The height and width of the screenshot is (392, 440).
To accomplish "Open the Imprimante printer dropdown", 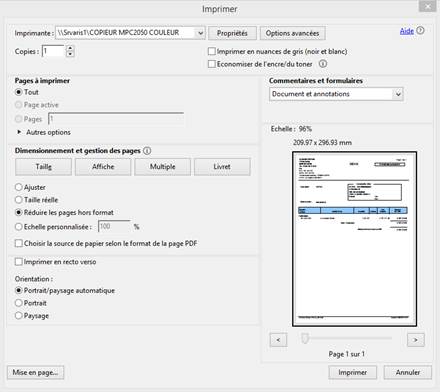I will (x=130, y=33).
